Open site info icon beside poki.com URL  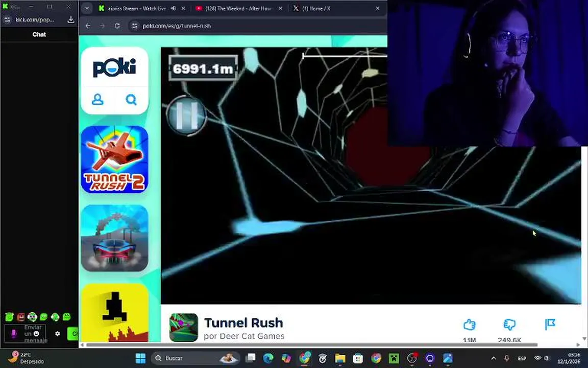coord(134,26)
